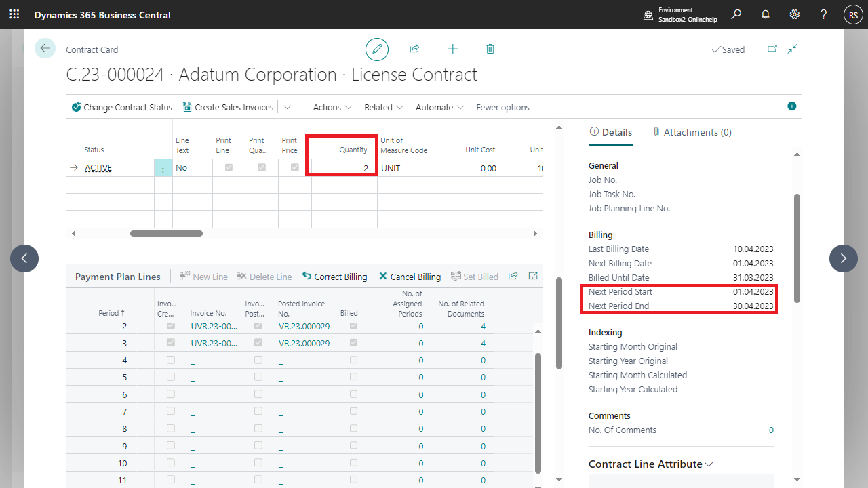Screen dimensions: 868x488
Task: Open posted invoice VR.23.000029 link
Action: [304, 326]
